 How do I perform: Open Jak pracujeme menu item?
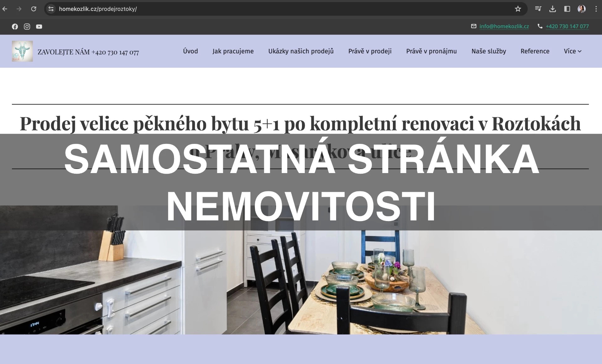(233, 51)
